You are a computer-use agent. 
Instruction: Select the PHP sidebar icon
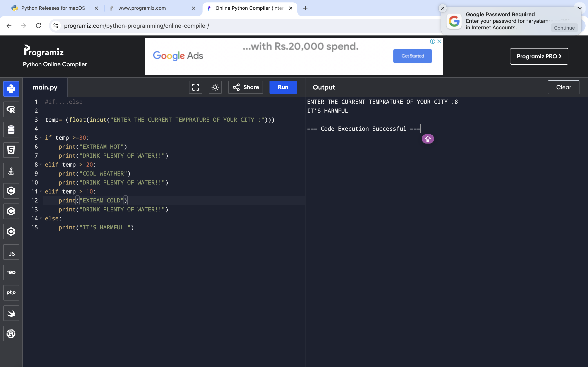(x=11, y=293)
